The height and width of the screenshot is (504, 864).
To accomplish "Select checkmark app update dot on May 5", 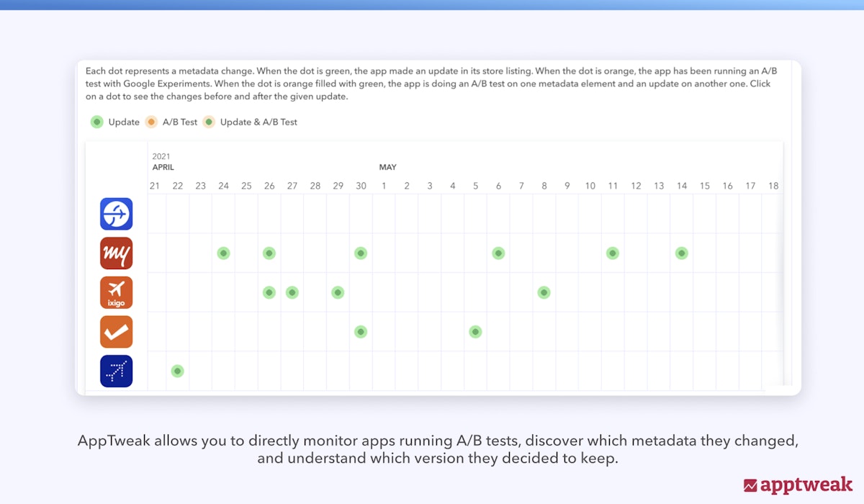I will 475,332.
